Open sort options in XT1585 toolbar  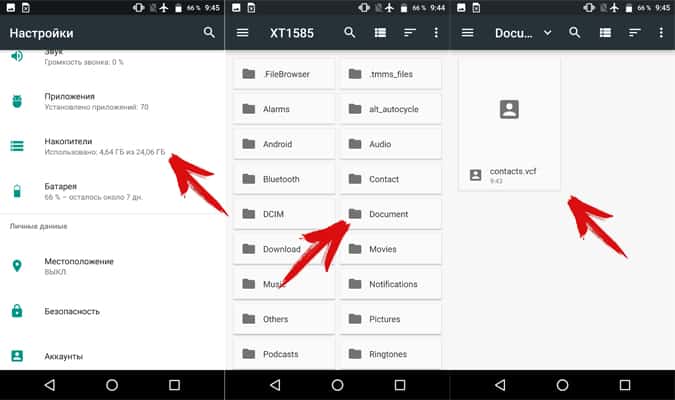(409, 33)
